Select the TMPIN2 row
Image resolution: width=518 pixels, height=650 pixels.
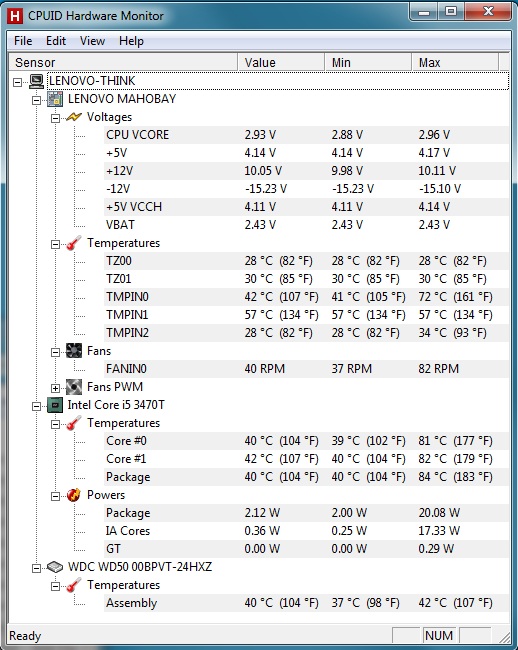(306, 333)
